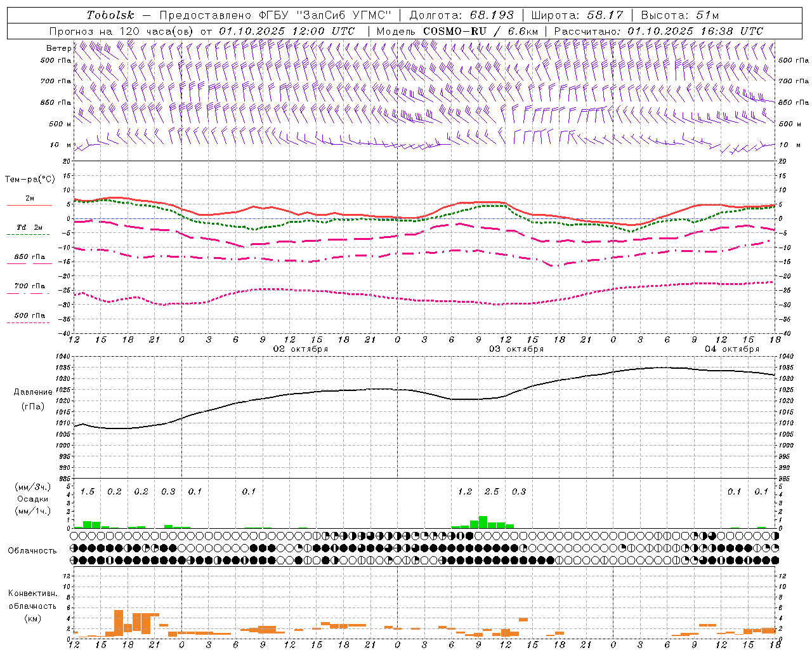Click the "Td 2м" dew point legend entry
The height and width of the screenshot is (650, 812).
[29, 227]
